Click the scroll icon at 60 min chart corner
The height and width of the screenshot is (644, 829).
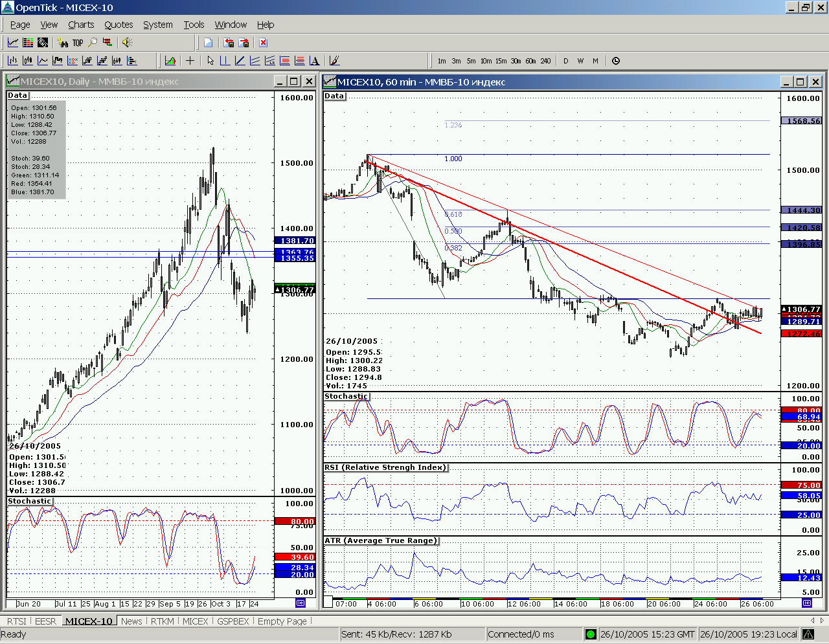tap(807, 603)
